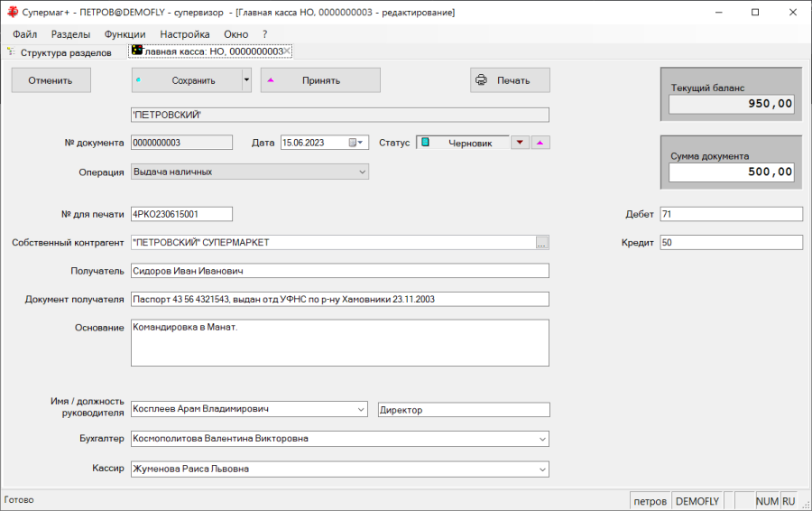Open the Функции menu

[125, 34]
